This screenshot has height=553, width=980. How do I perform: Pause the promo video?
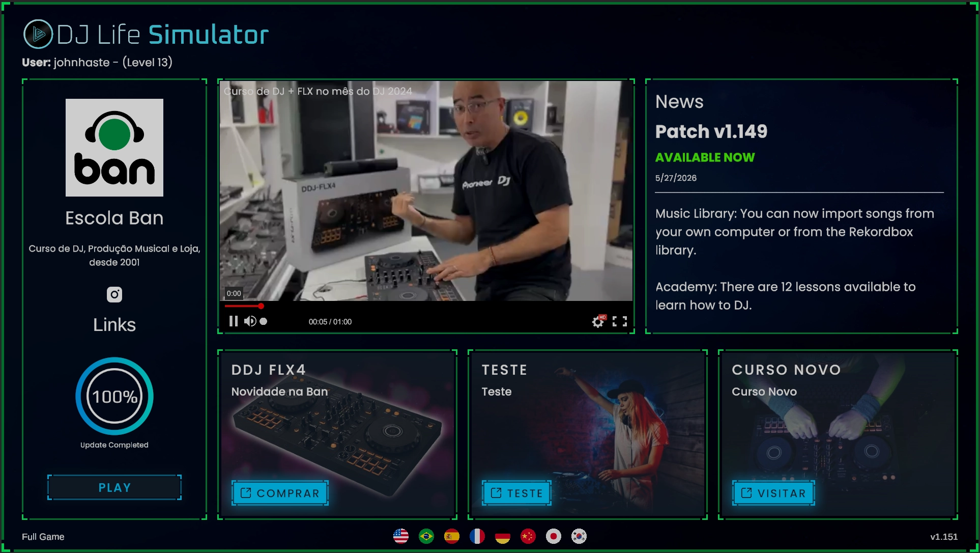coord(233,321)
